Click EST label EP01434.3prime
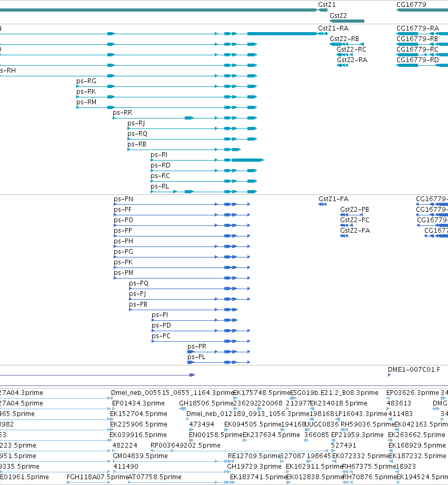Screen dimensions: 448x485 point(138,403)
